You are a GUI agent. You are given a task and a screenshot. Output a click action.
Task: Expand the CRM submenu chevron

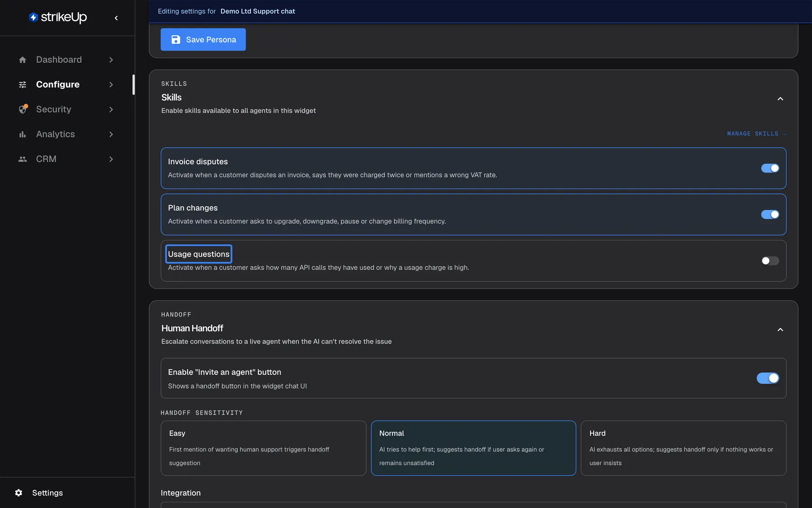tap(111, 159)
